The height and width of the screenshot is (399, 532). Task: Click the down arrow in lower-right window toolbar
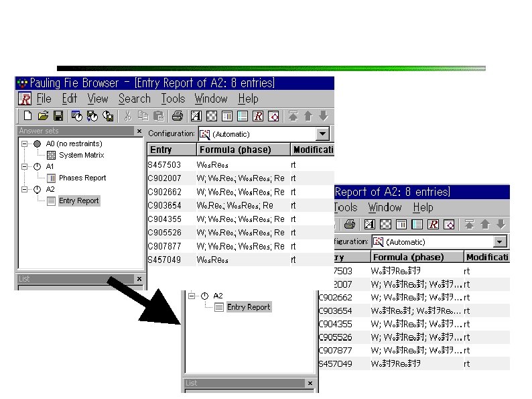501,225
